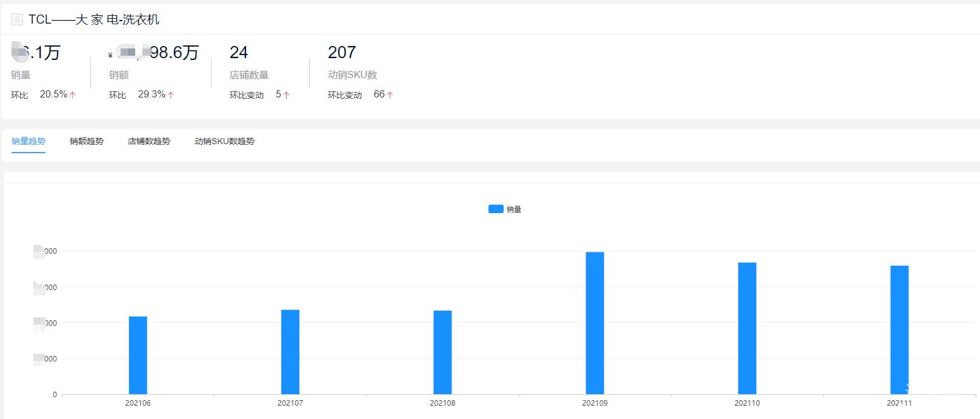Viewport: 980px width, 419px height.
Task: Click the 202107 sales bar
Action: coord(290,352)
